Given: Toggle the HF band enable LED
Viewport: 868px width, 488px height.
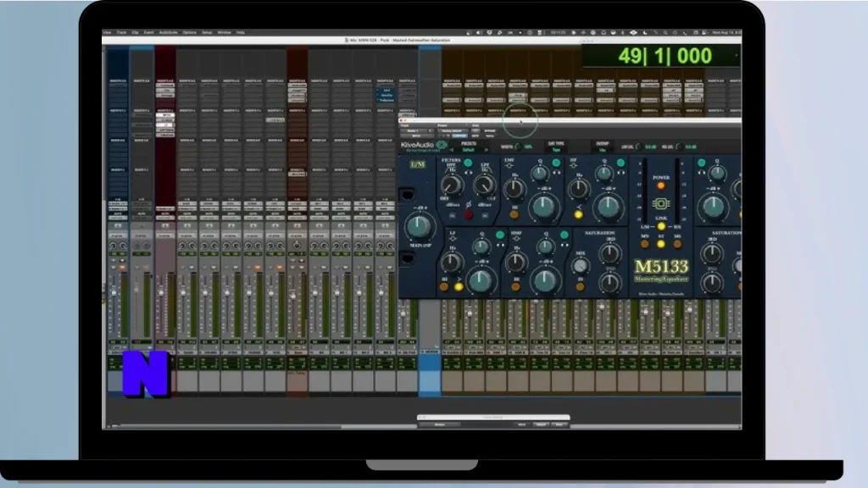Looking at the screenshot, I should coord(620,163).
